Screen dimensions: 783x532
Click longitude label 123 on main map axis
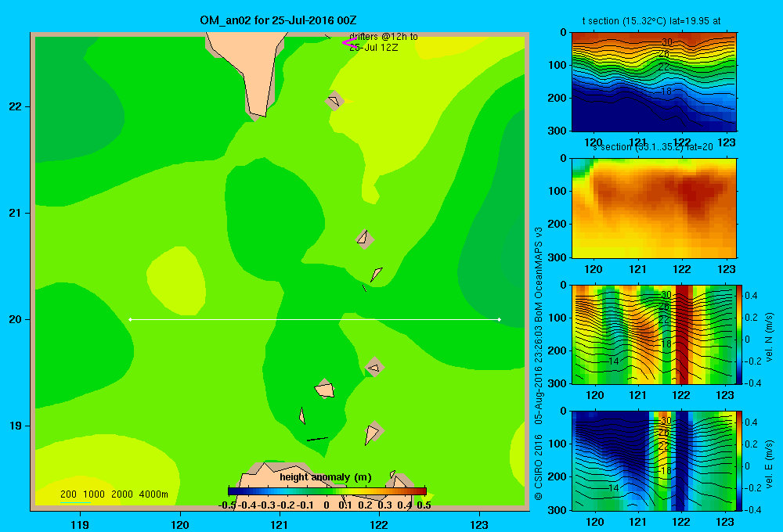479,524
